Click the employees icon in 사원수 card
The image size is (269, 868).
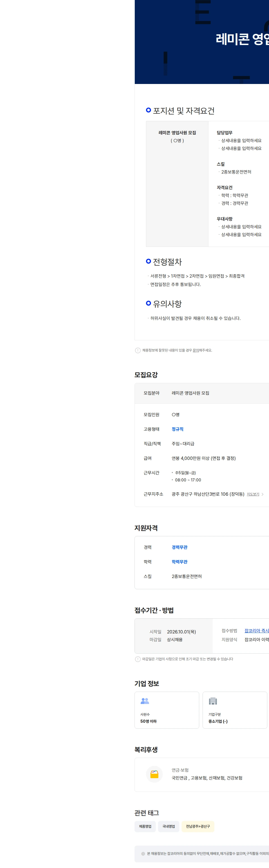coord(145,701)
